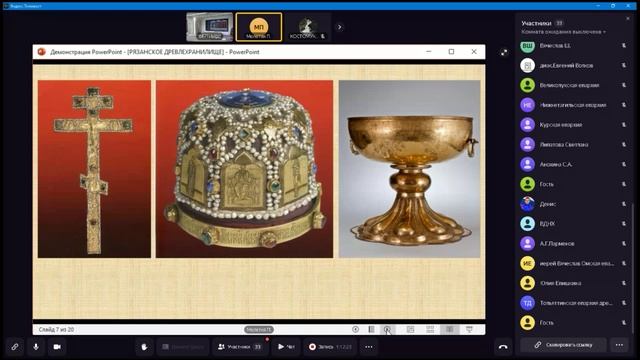This screenshot has height=360, width=640.
Task: Click muted mic icon beside Евгений Волков
Action: pyautogui.click(x=624, y=65)
